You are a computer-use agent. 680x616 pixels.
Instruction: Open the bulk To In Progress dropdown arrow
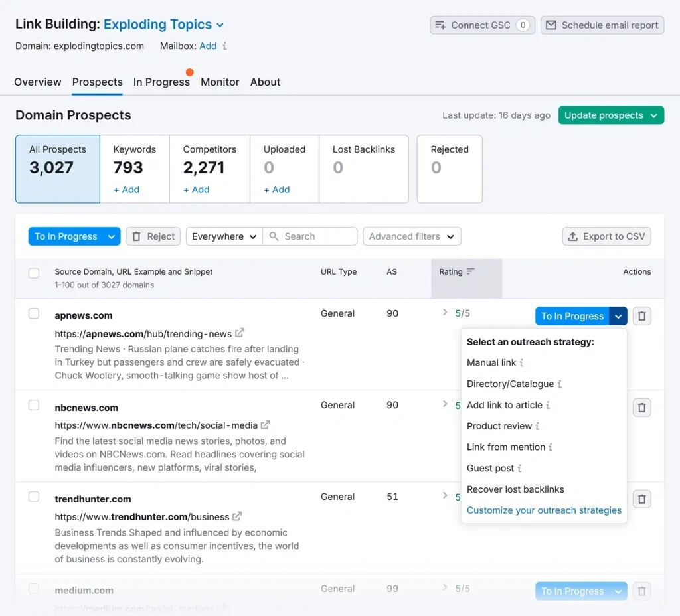[111, 237]
